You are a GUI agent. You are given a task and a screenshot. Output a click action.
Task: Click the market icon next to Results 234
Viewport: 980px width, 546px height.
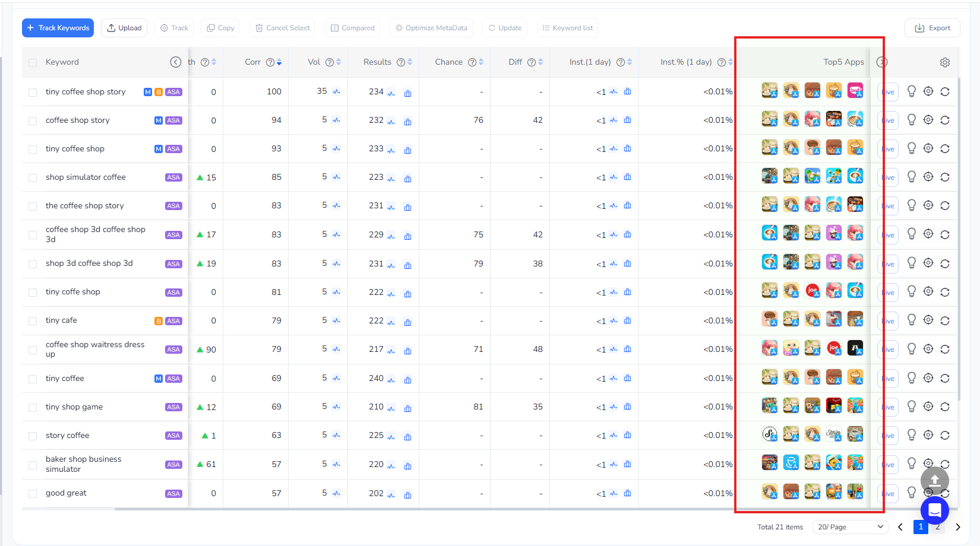407,93
